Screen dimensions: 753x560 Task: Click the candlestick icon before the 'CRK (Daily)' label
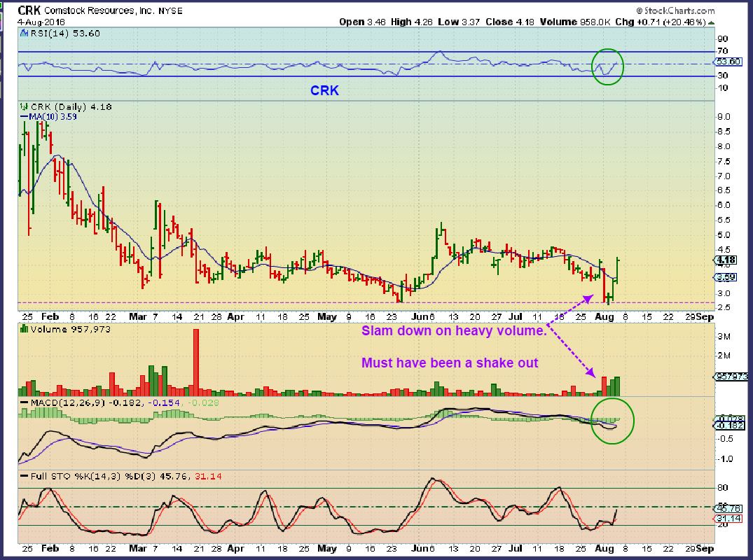tap(24, 106)
